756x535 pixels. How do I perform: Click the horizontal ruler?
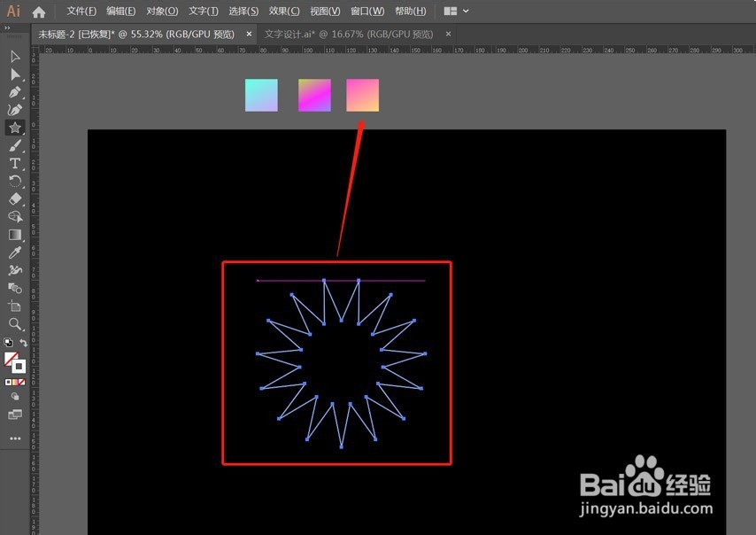coord(397,50)
